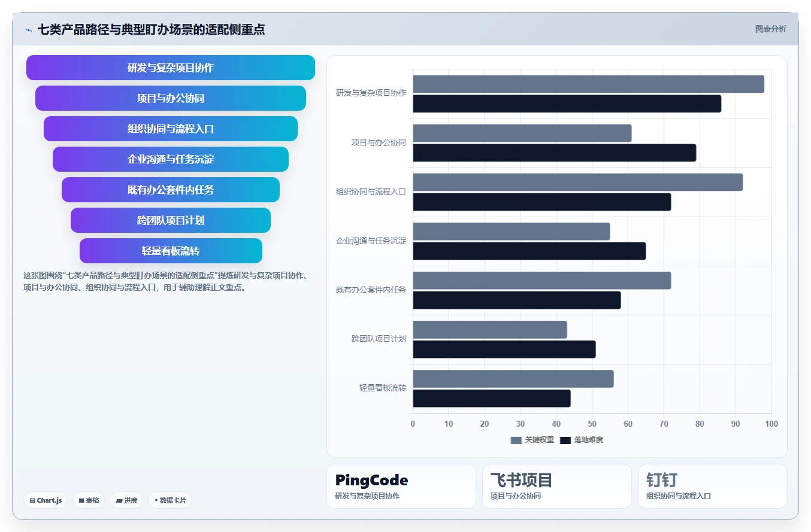811x532 pixels.
Task: Click the chart axis label 组织协同与流程入口
Action: point(371,191)
